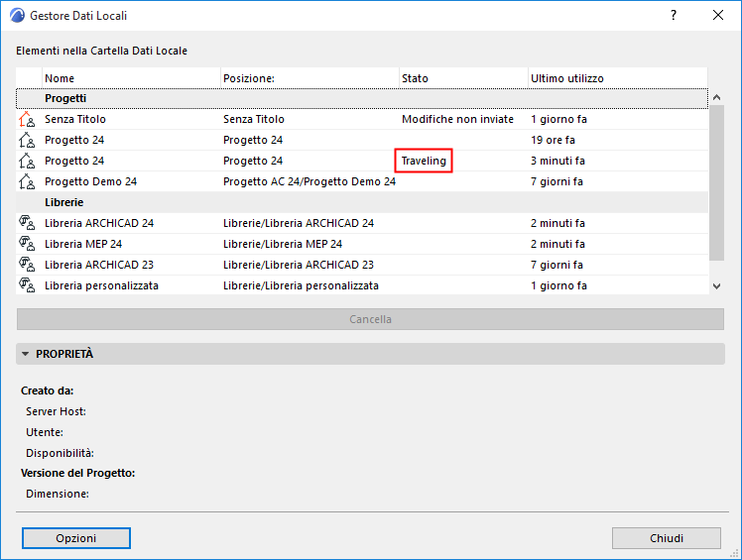
Task: Click position Librerie/Libreria ARCHICAD 23
Action: (x=299, y=265)
